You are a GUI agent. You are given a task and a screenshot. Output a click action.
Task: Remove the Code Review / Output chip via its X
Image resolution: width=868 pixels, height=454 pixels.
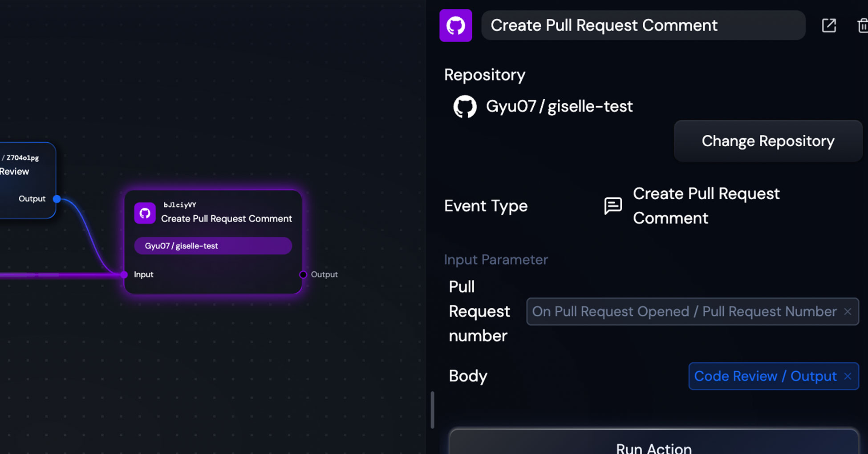[848, 376]
